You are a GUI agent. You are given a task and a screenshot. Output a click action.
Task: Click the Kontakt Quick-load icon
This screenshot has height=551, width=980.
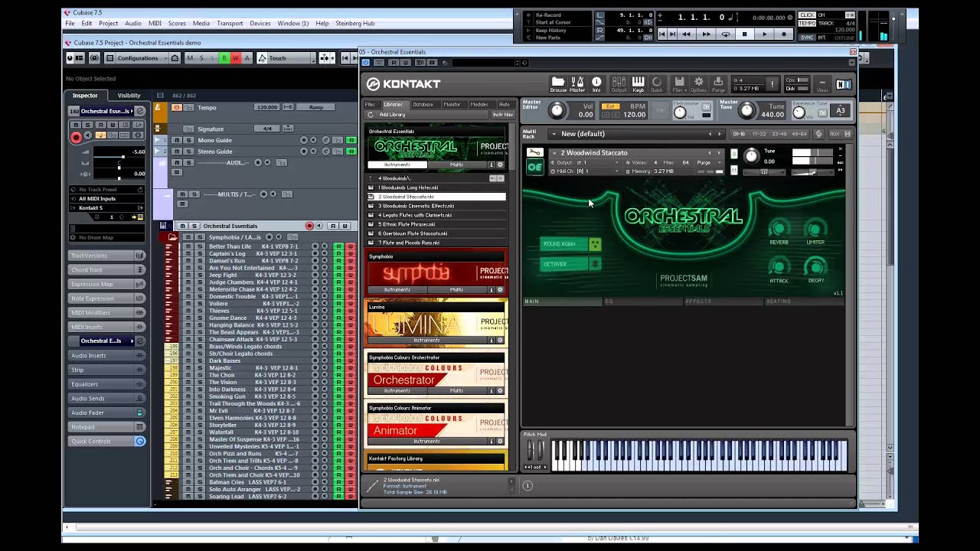click(x=657, y=83)
